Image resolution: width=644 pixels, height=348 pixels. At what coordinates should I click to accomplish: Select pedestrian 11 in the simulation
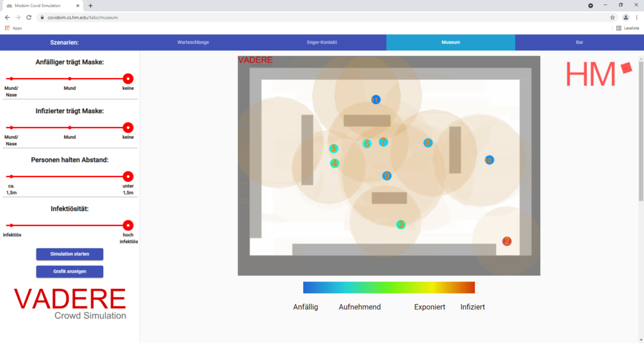pyautogui.click(x=375, y=100)
